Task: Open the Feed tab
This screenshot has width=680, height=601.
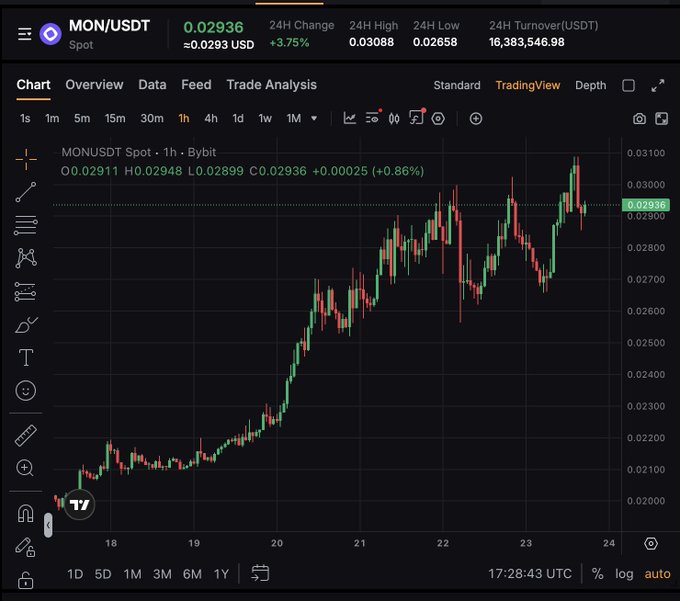Action: (x=196, y=85)
